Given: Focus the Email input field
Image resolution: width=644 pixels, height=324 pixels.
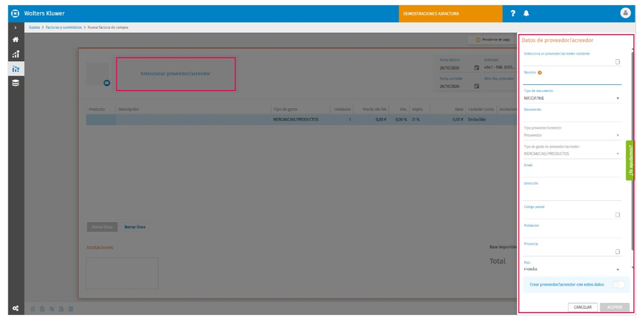Looking at the screenshot, I should point(572,173).
